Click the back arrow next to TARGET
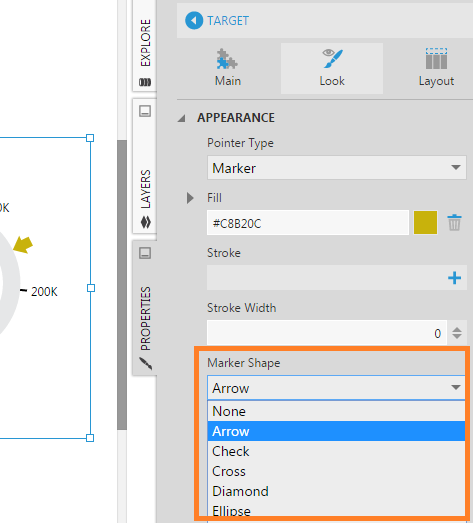Image resolution: width=473 pixels, height=523 pixels. [x=194, y=20]
